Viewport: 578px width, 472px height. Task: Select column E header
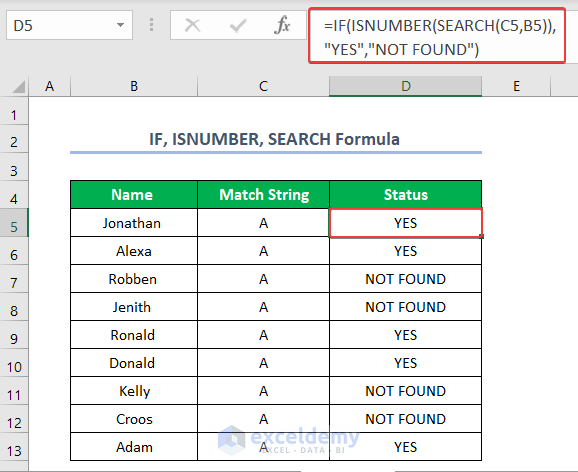click(516, 86)
